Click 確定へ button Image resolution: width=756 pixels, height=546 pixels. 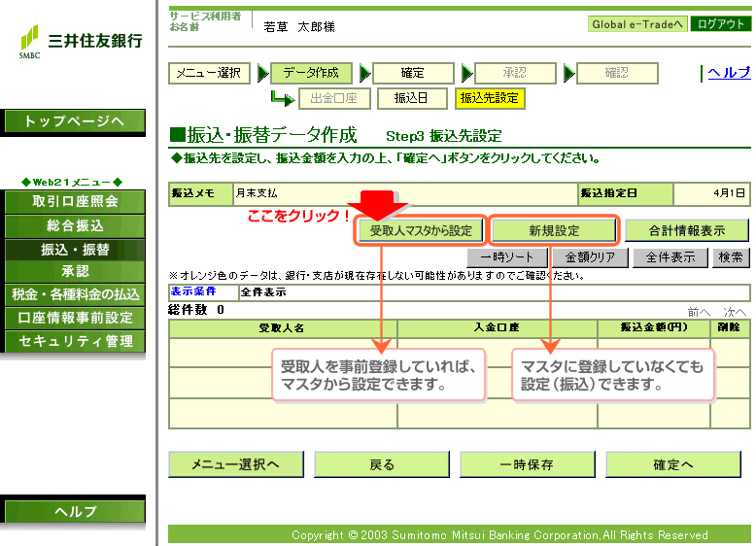[x=673, y=464]
